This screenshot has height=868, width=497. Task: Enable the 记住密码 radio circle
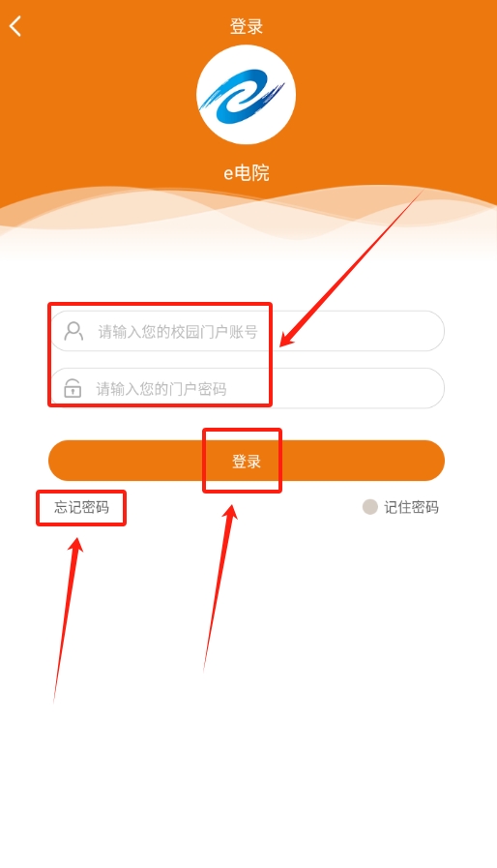[x=369, y=506]
